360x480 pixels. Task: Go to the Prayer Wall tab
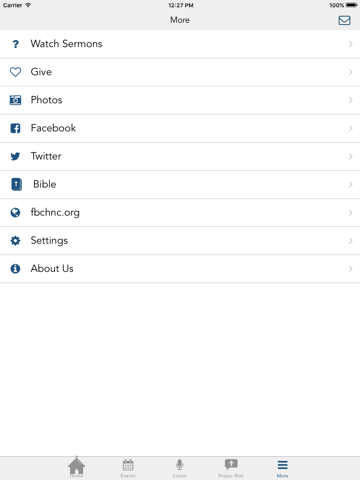(231, 468)
